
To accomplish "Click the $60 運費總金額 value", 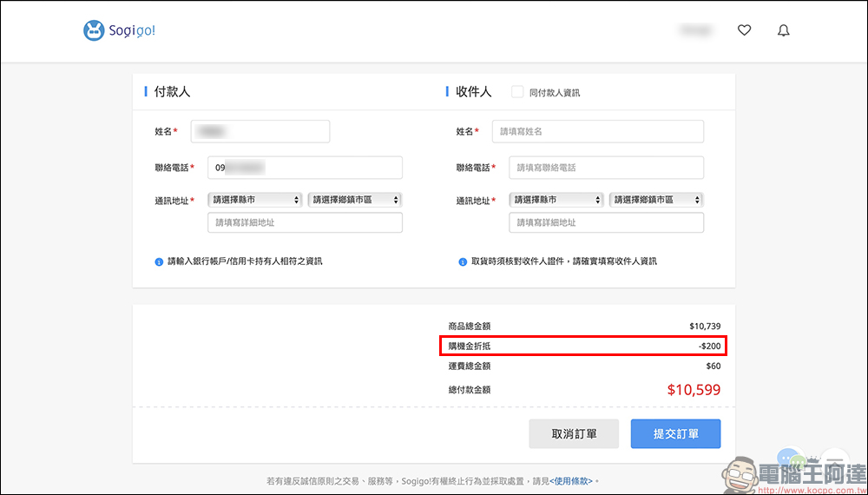I will pyautogui.click(x=713, y=366).
